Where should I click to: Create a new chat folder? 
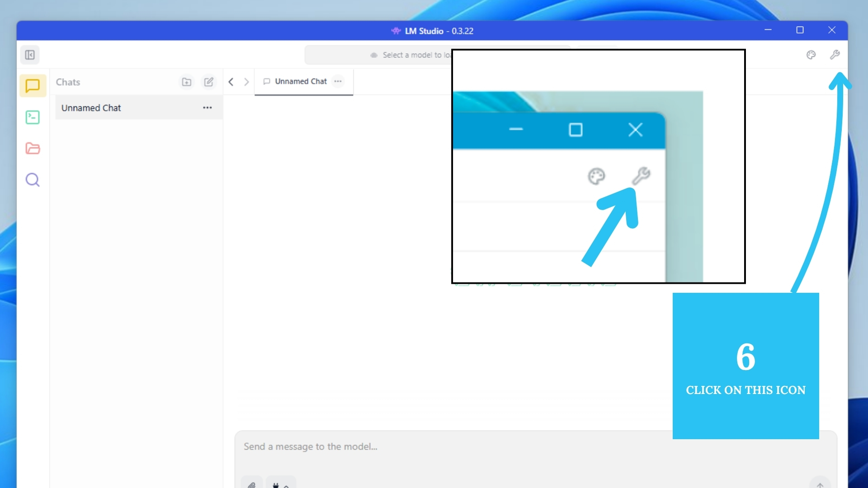click(x=186, y=82)
